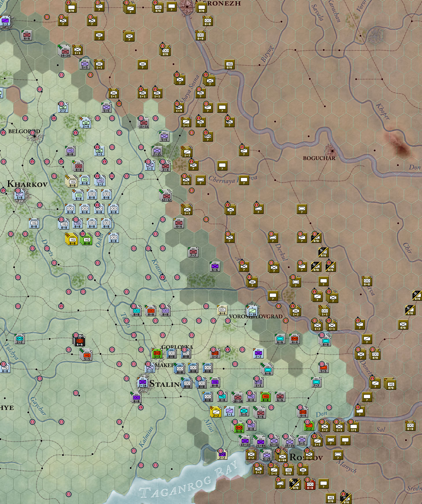Viewport: 422px width, 504px height.
Task: Select the 21=65 unit stack
Action: pos(260,441)
